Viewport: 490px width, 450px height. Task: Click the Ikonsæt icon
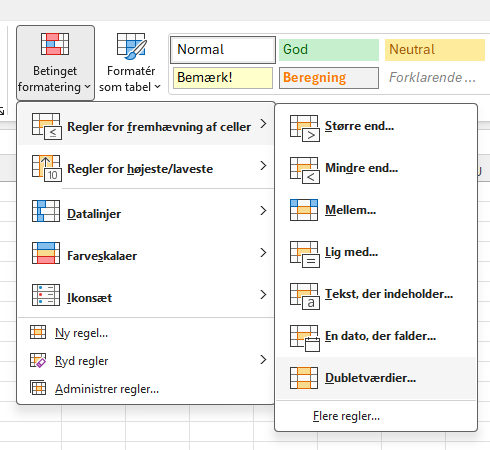[46, 295]
